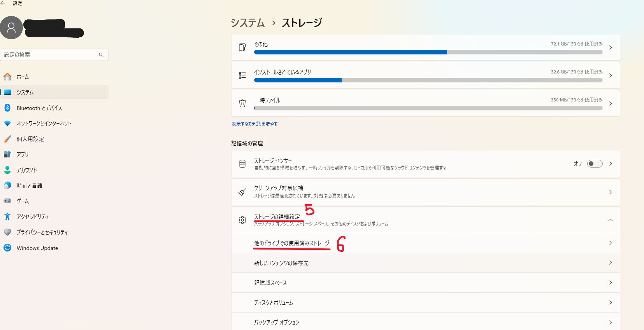Click the Bluetooth icon in the sidebar
The width and height of the screenshot is (644, 330).
coord(7,108)
